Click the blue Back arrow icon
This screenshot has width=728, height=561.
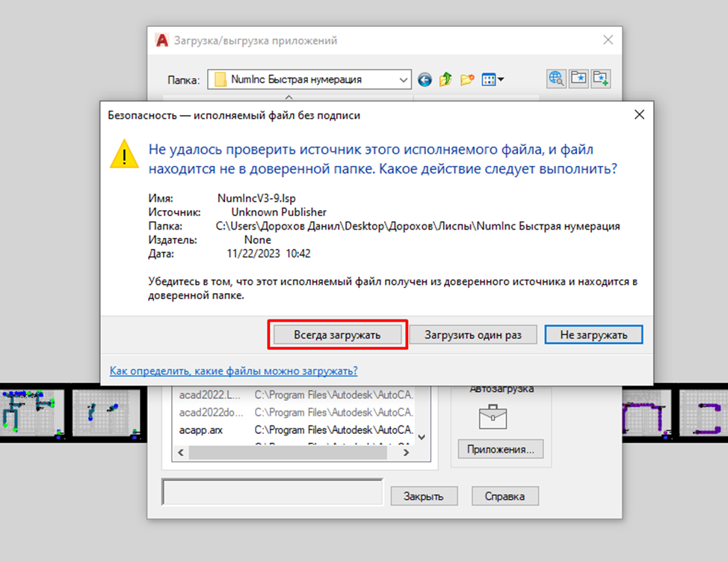[x=425, y=79]
